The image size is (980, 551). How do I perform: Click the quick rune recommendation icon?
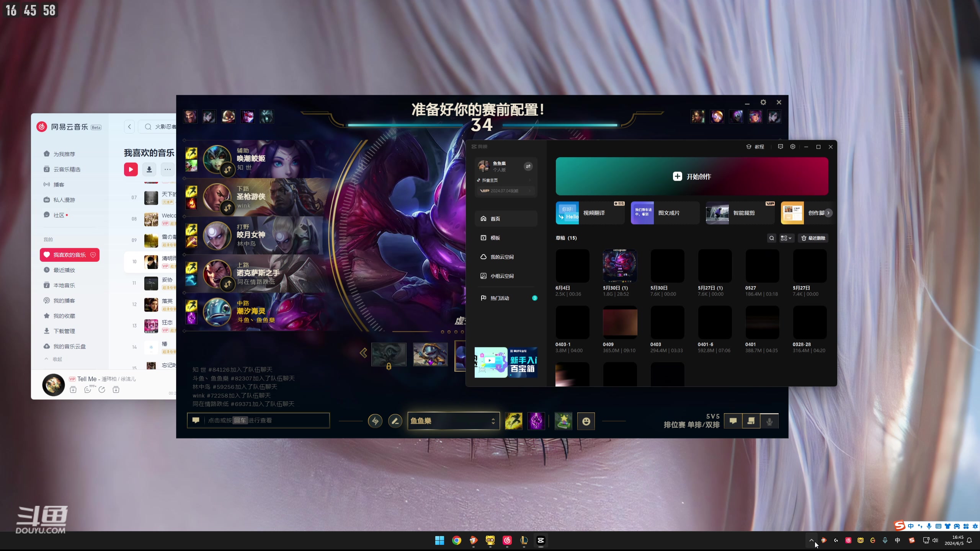pos(375,421)
